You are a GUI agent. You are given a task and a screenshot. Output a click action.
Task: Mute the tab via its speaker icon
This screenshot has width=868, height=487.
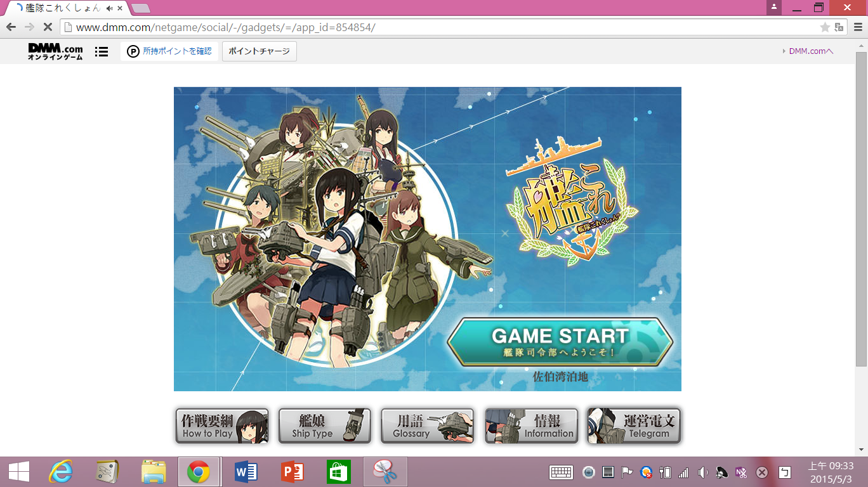pyautogui.click(x=110, y=8)
